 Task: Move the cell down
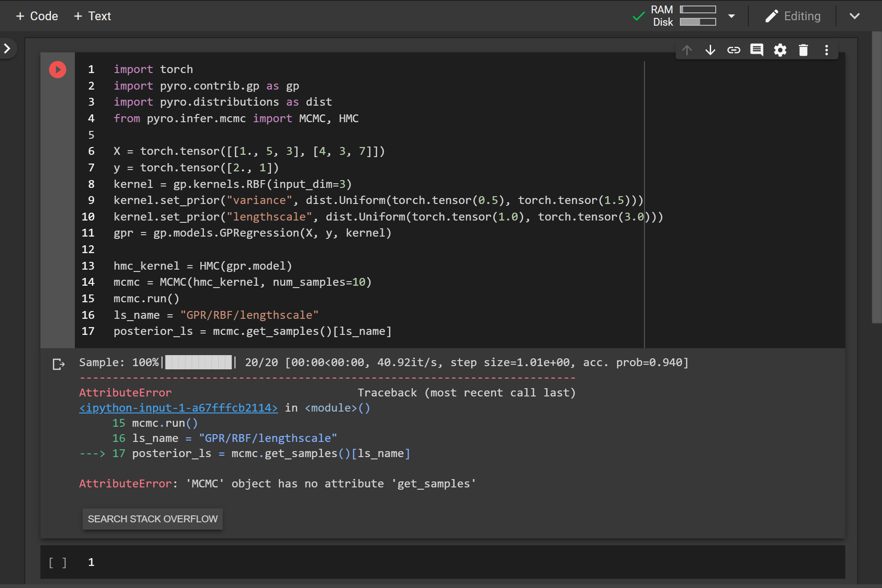710,50
